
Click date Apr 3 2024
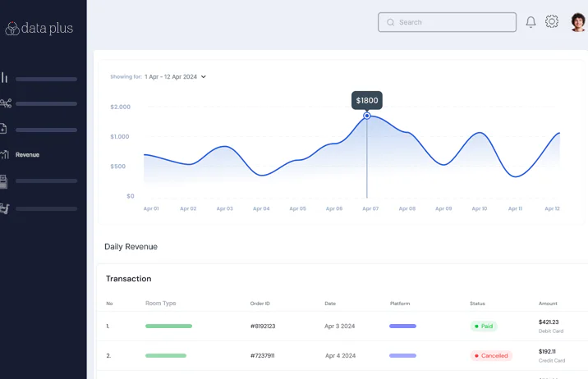[x=339, y=326]
